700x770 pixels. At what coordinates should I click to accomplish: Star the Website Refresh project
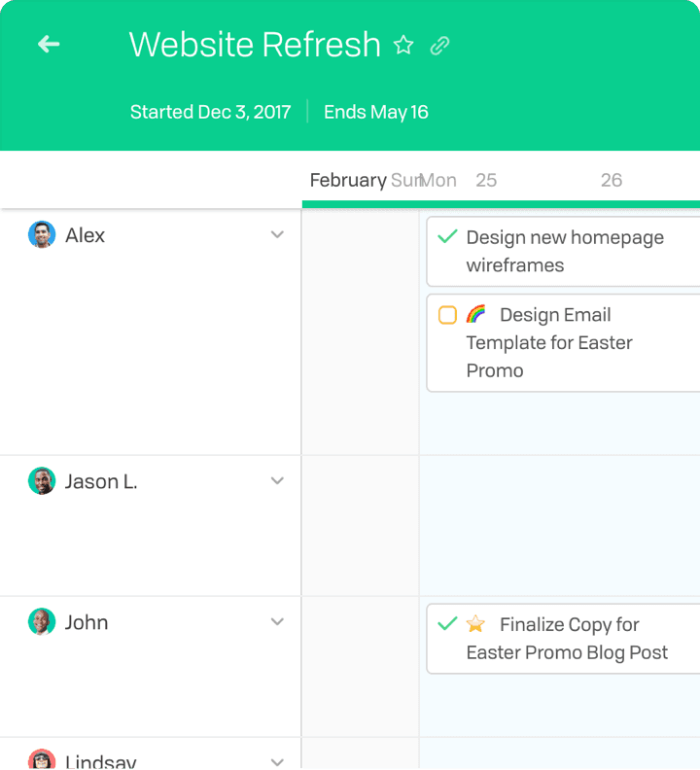coord(403,46)
